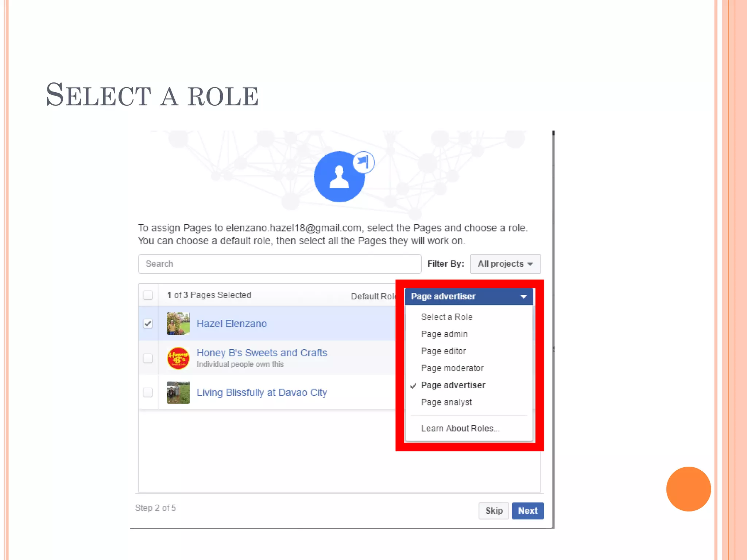The height and width of the screenshot is (560, 747).
Task: Open Living Blissfully at Davao City thumbnail
Action: [178, 392]
